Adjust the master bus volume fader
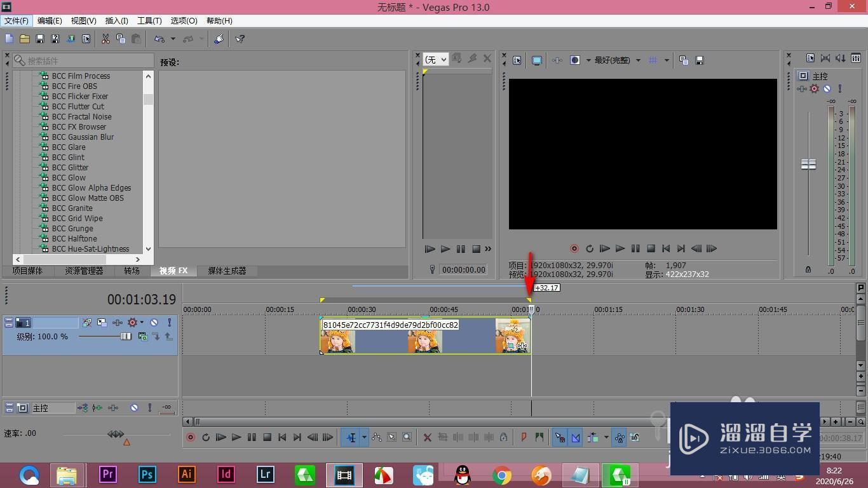Image resolution: width=868 pixels, height=488 pixels. 808,165
